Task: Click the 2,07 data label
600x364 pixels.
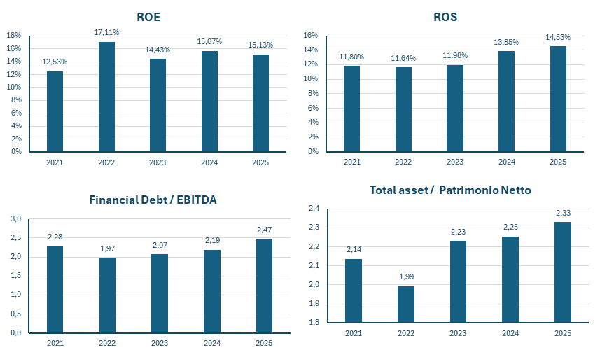Action: (x=160, y=245)
